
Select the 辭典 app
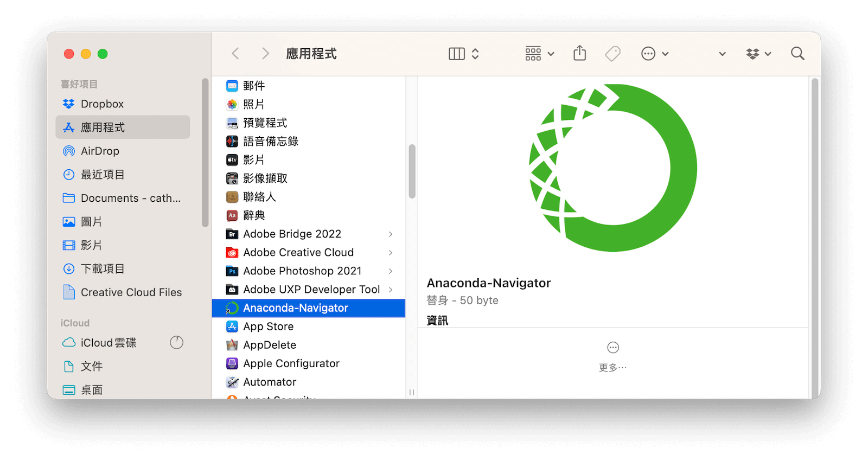point(309,215)
